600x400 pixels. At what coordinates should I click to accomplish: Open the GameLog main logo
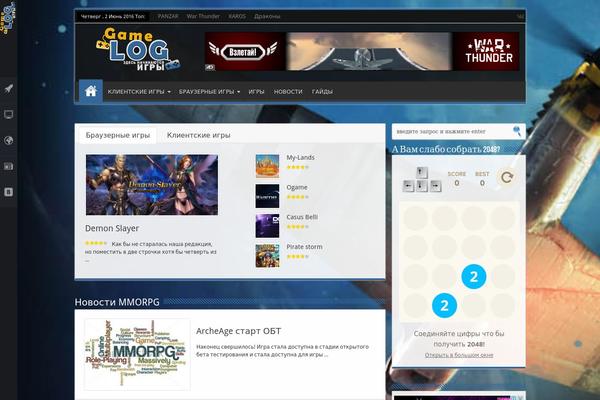click(x=138, y=50)
